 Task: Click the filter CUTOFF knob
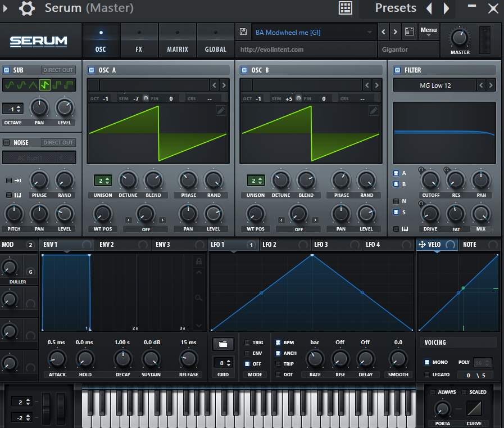click(x=430, y=181)
